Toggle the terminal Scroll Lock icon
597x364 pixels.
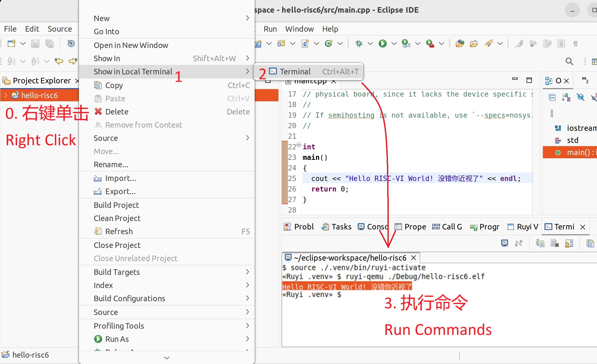click(569, 243)
